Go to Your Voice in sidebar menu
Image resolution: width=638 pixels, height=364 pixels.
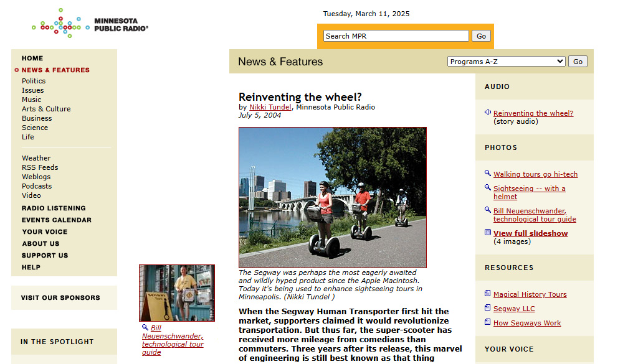(45, 231)
